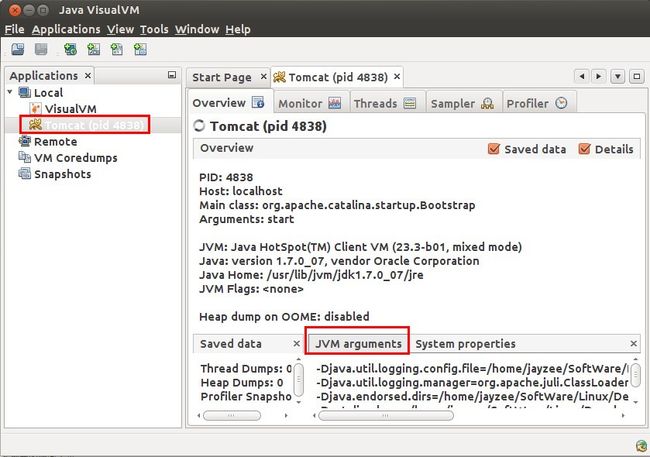Select the Snapshots tree node
Viewport: 650px width, 457px height.
63,174
